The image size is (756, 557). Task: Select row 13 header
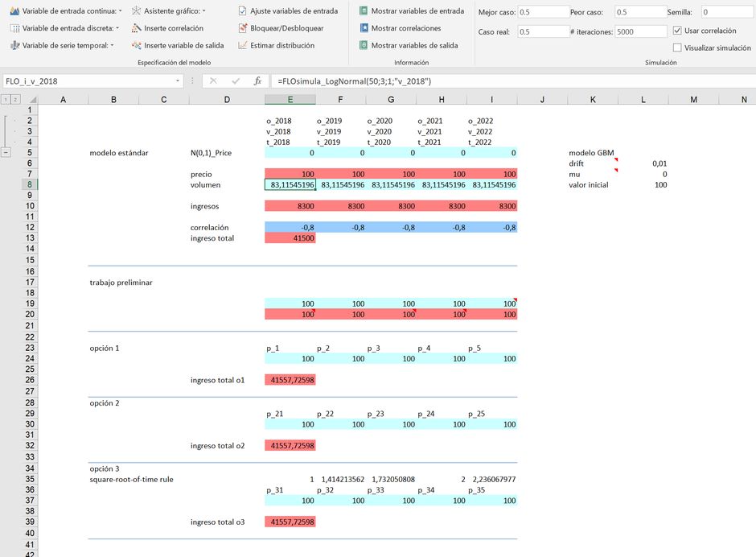pyautogui.click(x=30, y=238)
